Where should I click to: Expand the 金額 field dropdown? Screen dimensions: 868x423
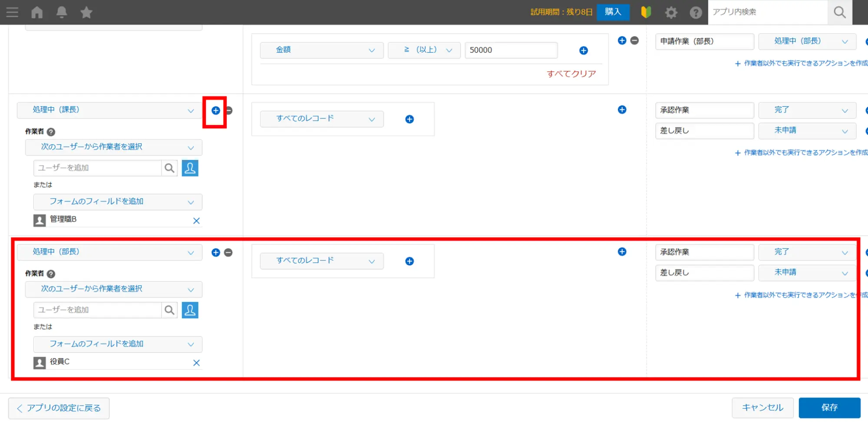322,50
